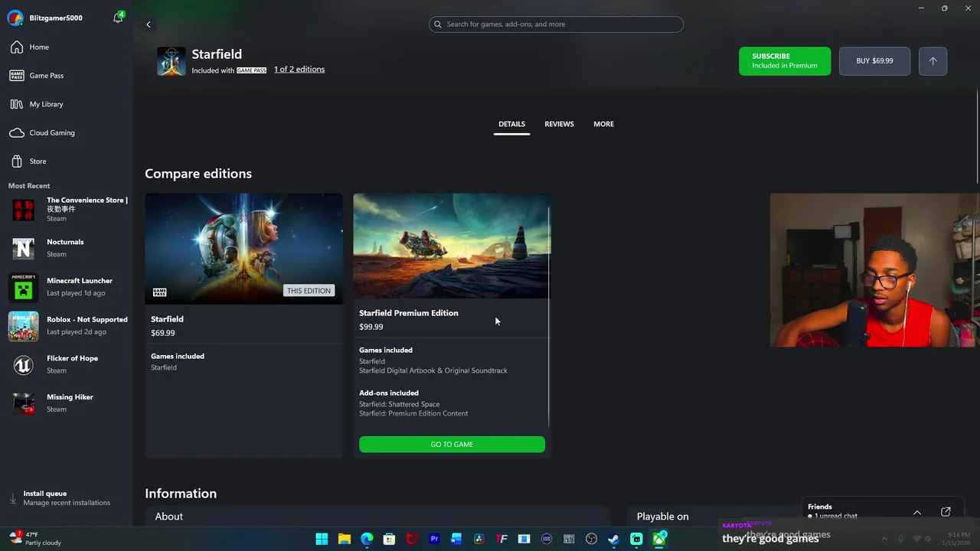This screenshot has height=551, width=980.
Task: Click the Starfield game icon in the header
Action: (x=171, y=61)
